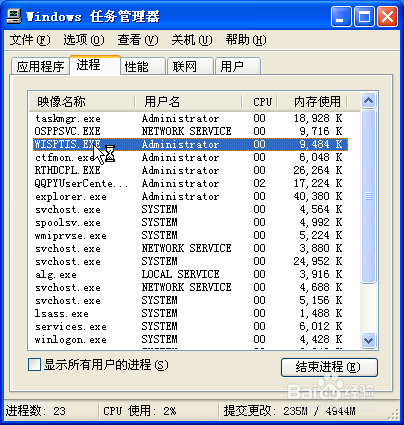Click the CPU value 02
404x425 pixels.
coord(259,183)
